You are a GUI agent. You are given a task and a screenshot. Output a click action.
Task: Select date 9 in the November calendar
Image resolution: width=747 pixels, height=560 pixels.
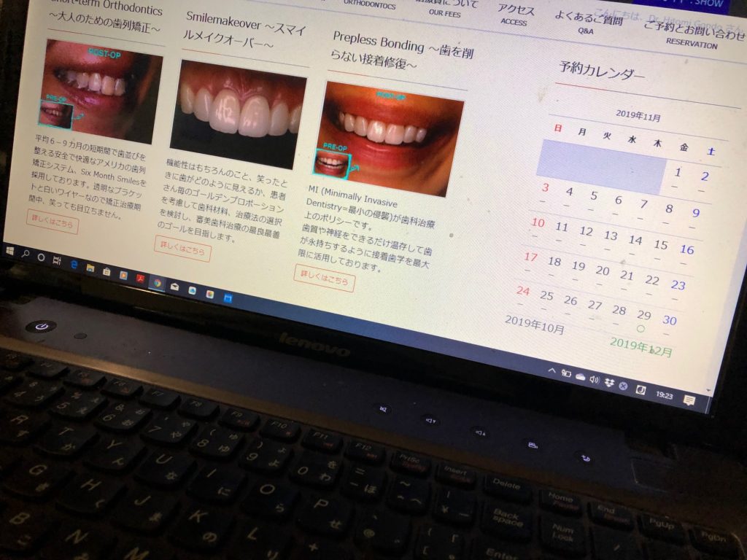(x=696, y=212)
